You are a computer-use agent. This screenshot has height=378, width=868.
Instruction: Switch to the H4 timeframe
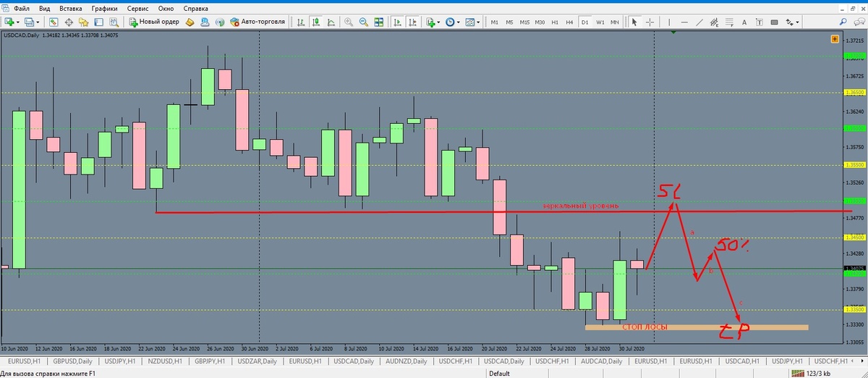[569, 22]
